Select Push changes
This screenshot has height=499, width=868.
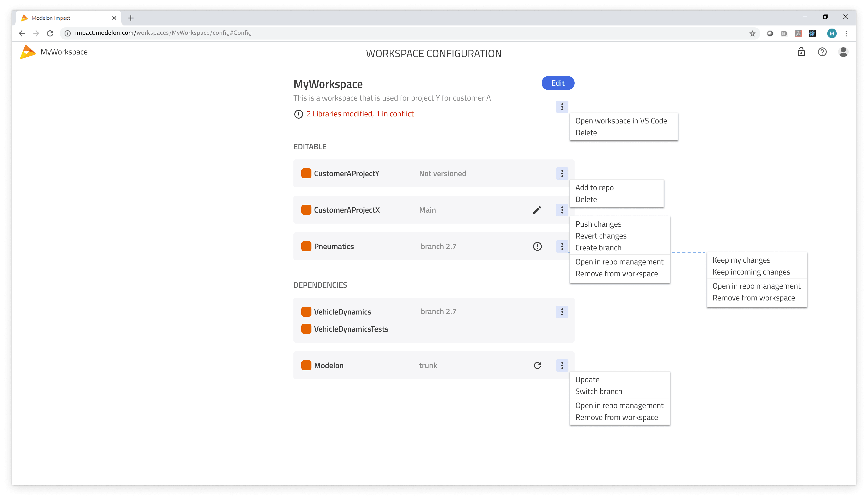598,224
